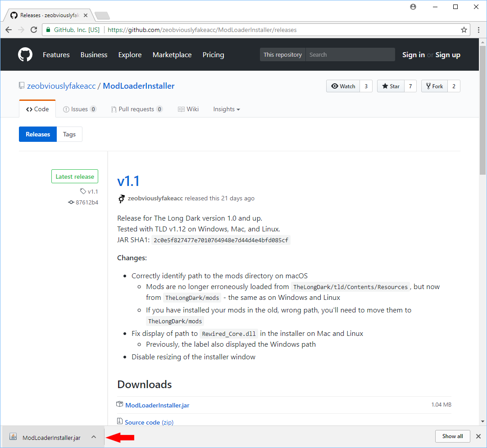Open the ModLoaderInstaller repository link
The width and height of the screenshot is (487, 448).
138,86
